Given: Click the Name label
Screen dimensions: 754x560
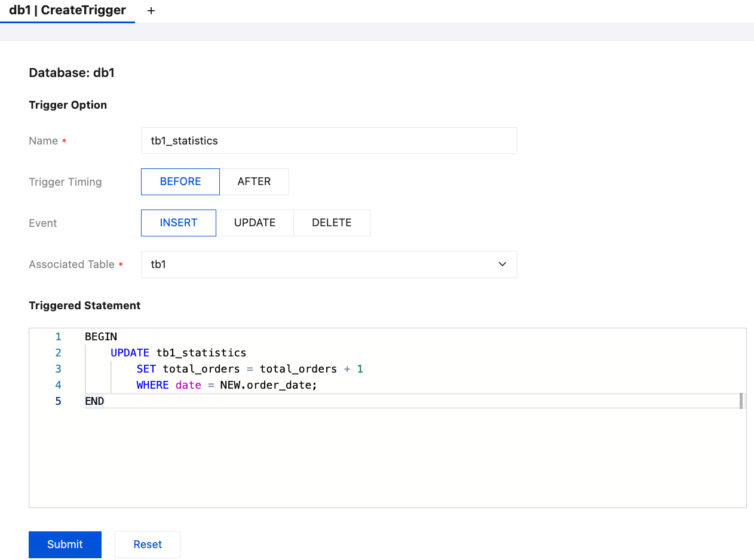Looking at the screenshot, I should tap(44, 141).
